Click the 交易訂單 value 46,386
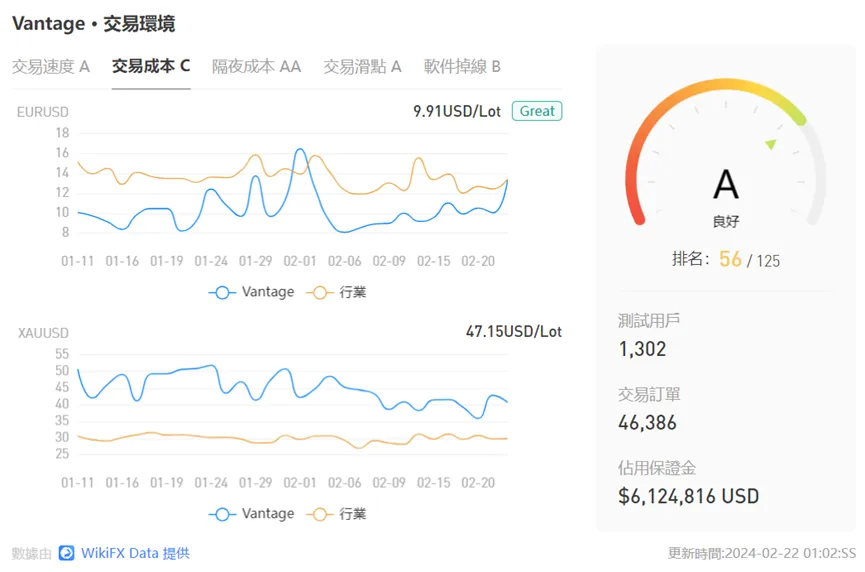Screen dimensions: 865x572 (647, 423)
